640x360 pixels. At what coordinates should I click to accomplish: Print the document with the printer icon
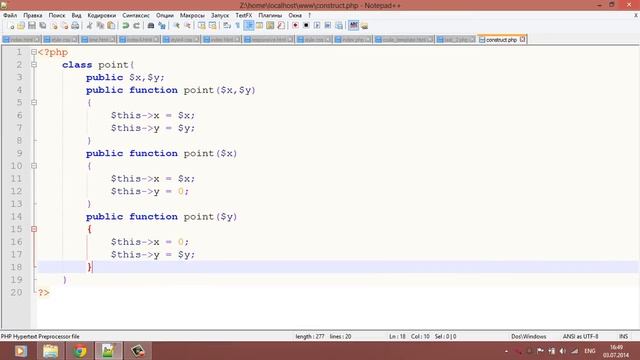pyautogui.click(x=75, y=26)
